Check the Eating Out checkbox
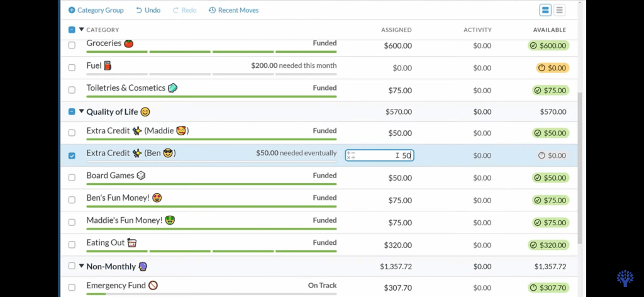The image size is (644, 297). pyautogui.click(x=72, y=245)
